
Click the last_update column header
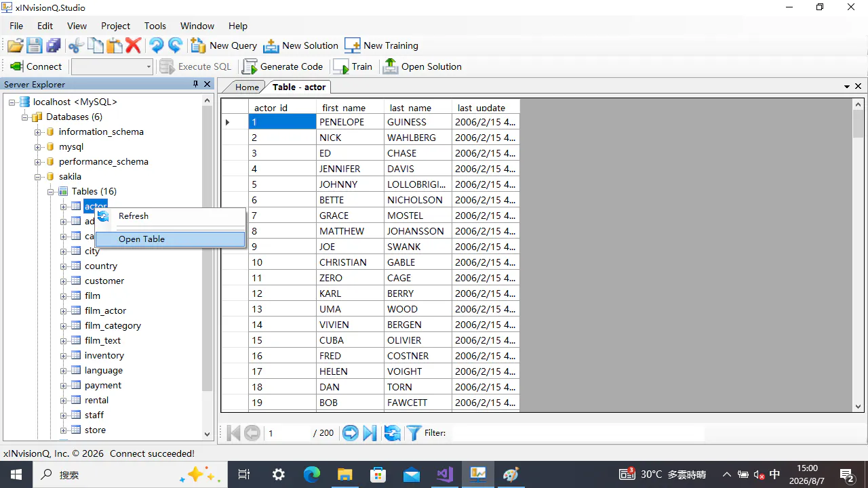tap(486, 107)
